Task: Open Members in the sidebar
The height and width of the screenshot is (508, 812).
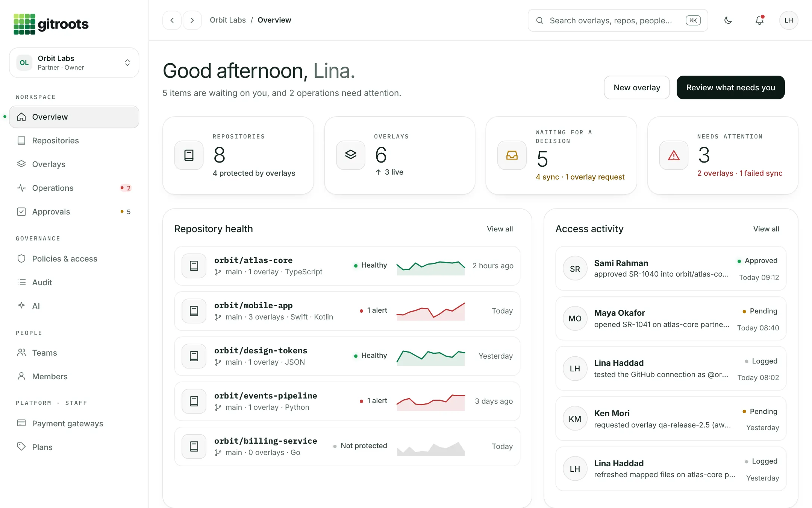Action: click(74, 376)
